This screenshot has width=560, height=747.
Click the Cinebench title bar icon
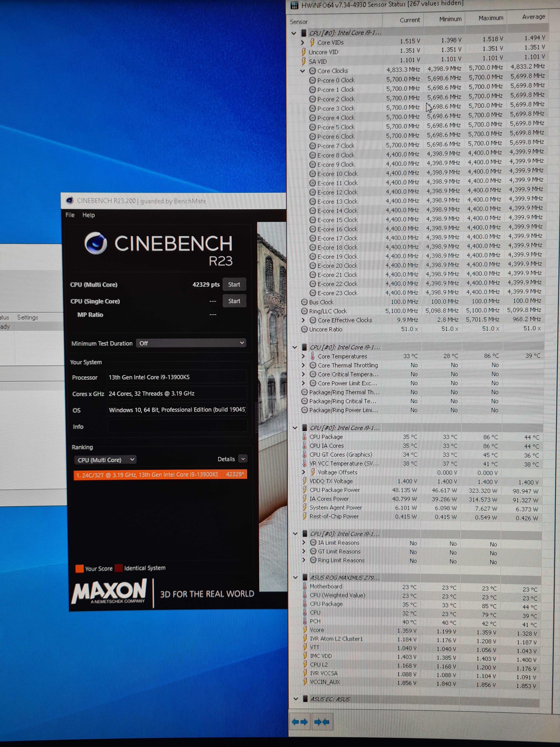click(70, 201)
